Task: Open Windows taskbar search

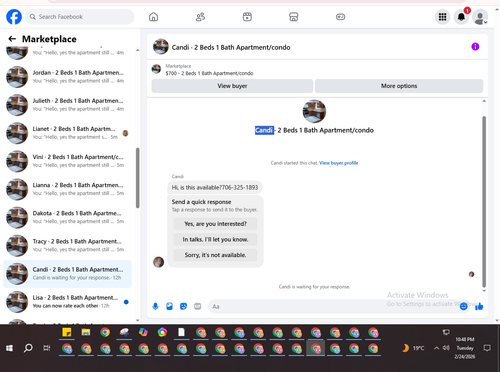Action: tap(28, 348)
